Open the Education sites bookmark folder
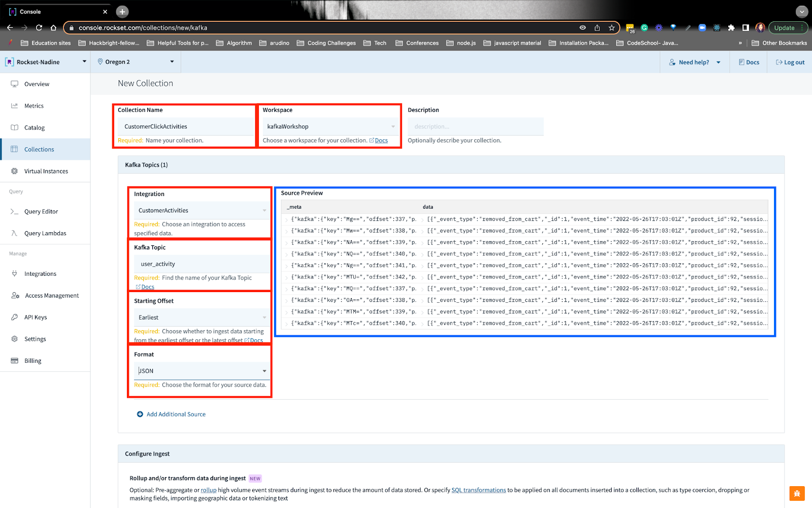The width and height of the screenshot is (812, 508). tap(46, 43)
